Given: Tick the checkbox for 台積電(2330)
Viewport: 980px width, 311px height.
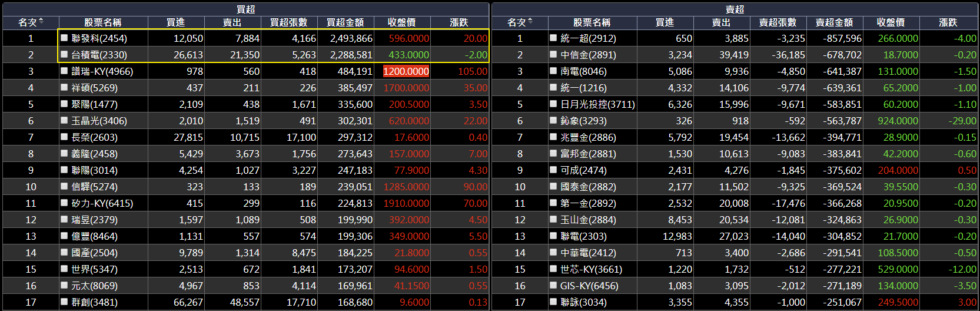Looking at the screenshot, I should coord(64,54).
